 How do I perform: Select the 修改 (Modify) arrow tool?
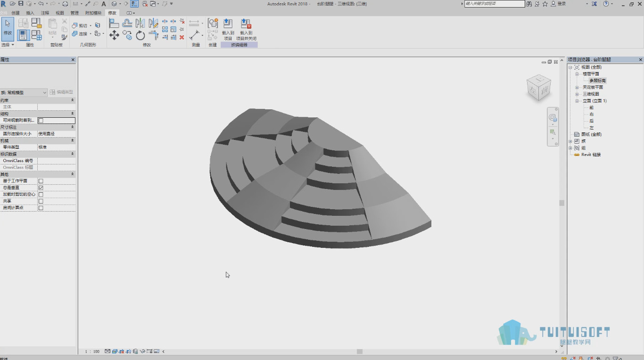pyautogui.click(x=8, y=28)
